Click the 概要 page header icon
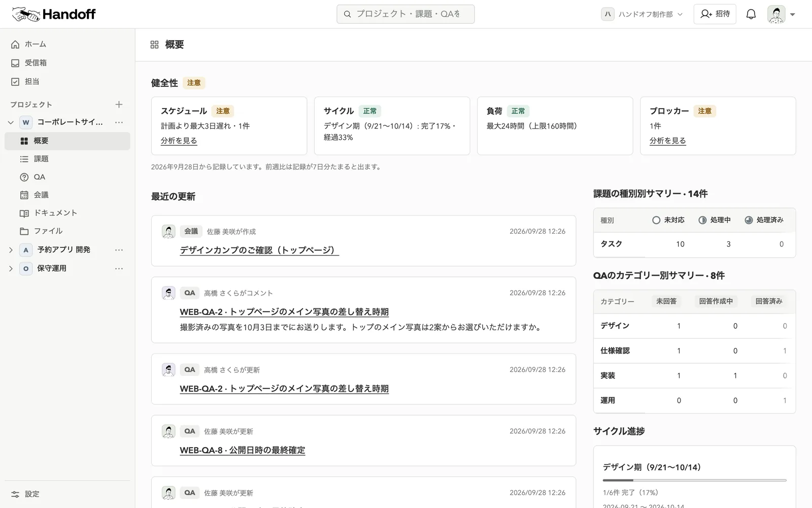The width and height of the screenshot is (812, 508). pos(154,45)
